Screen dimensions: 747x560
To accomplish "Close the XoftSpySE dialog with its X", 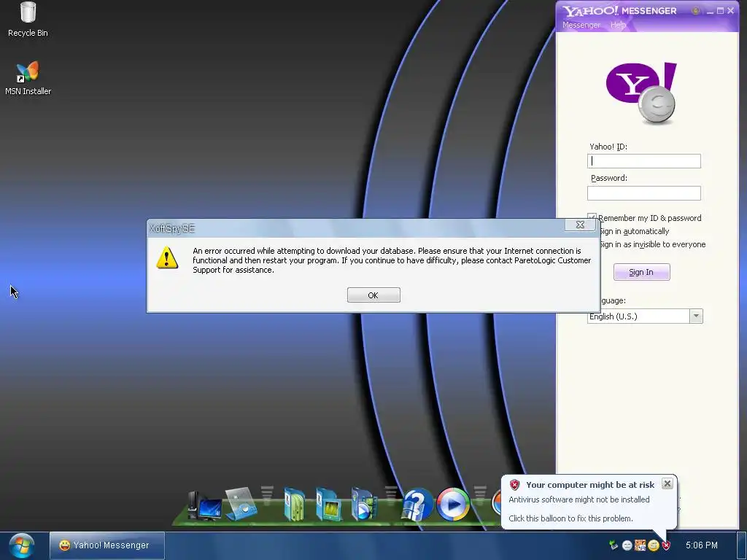I will pos(580,225).
